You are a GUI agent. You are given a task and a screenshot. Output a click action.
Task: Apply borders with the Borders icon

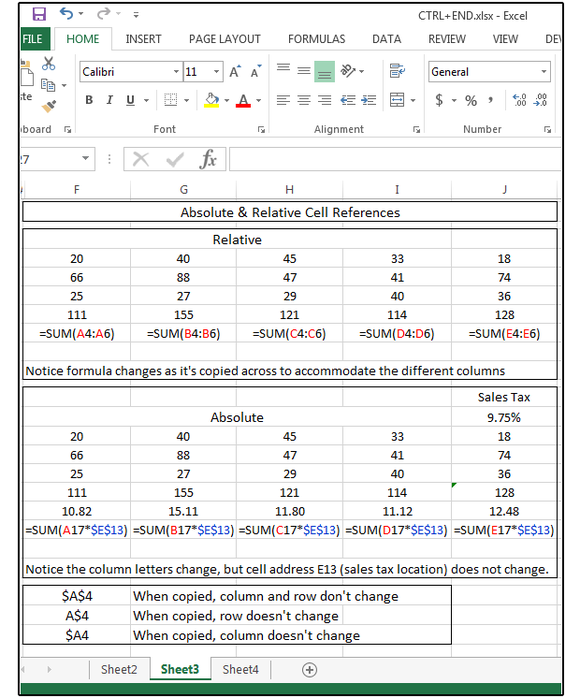tap(170, 100)
